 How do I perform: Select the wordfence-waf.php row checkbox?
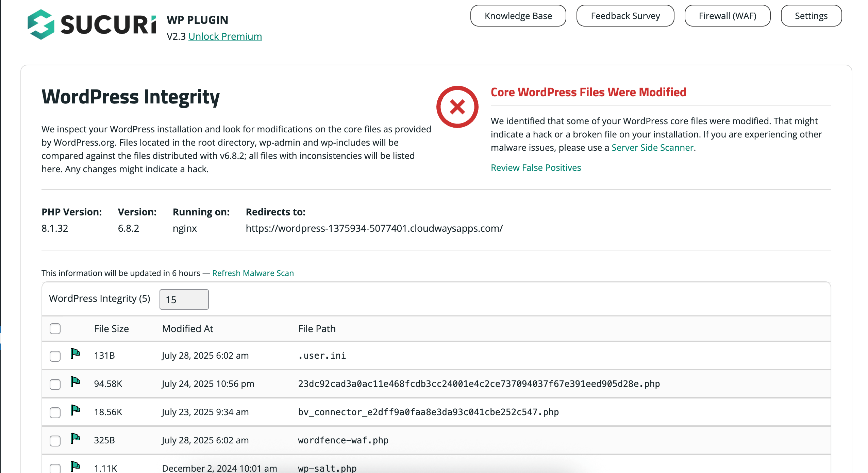coord(55,441)
